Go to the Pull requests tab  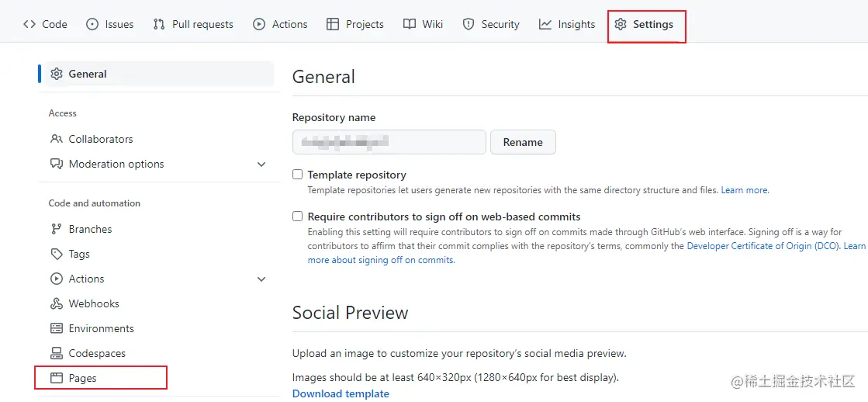pyautogui.click(x=193, y=24)
